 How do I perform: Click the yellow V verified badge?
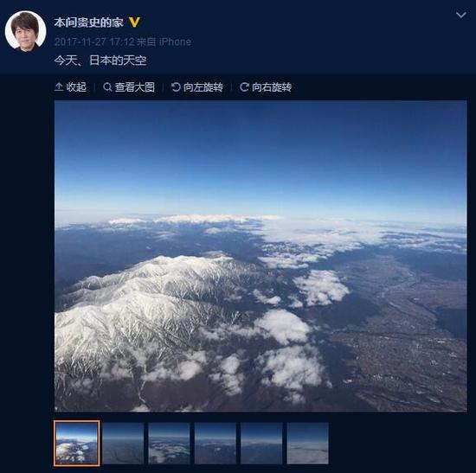pyautogui.click(x=134, y=22)
